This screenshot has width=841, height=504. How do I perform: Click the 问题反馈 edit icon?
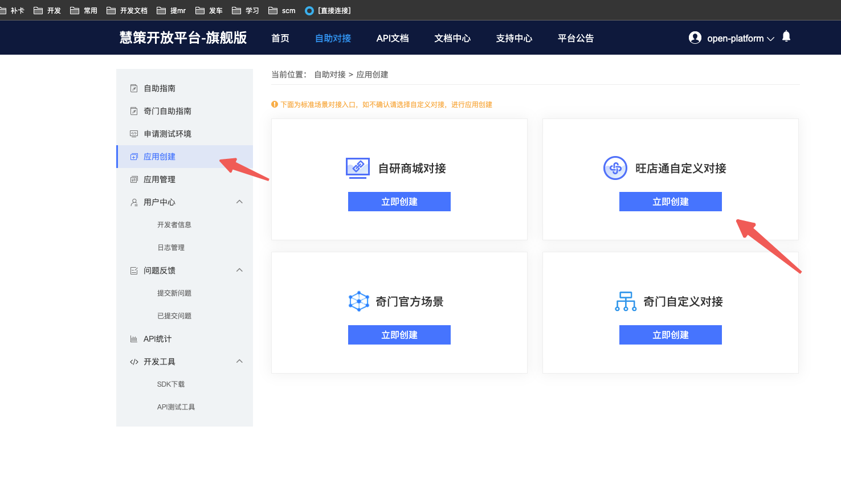[134, 271]
